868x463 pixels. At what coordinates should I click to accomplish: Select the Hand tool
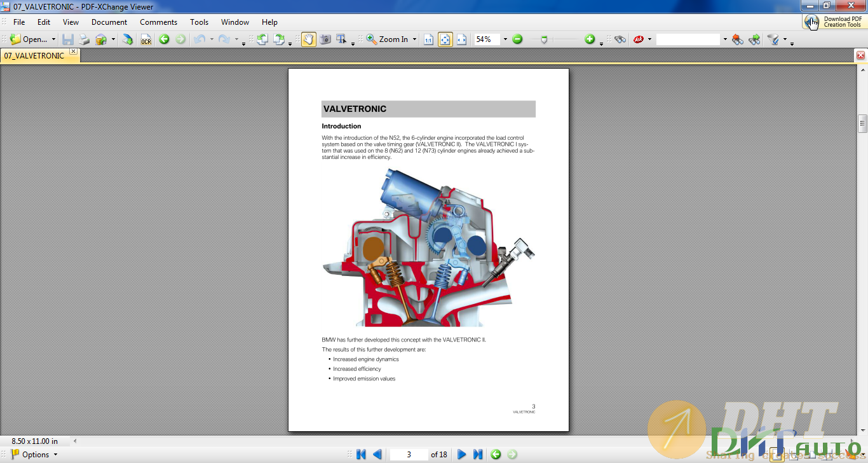(309, 39)
